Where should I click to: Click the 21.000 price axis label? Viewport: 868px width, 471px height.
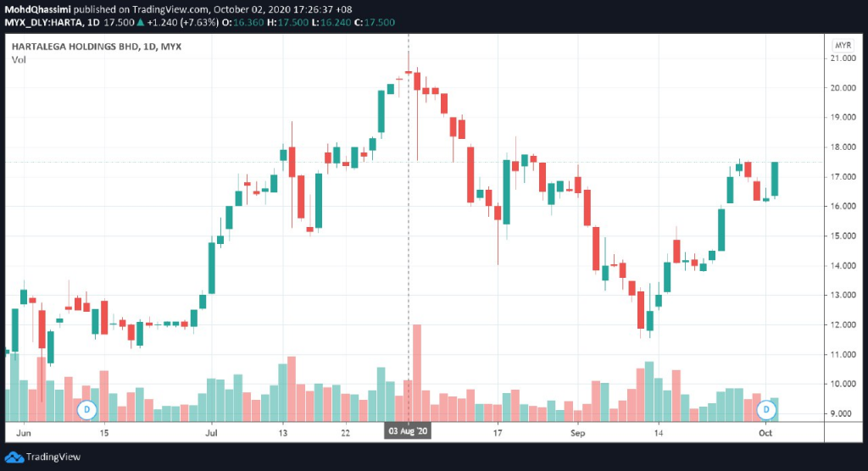tap(843, 58)
